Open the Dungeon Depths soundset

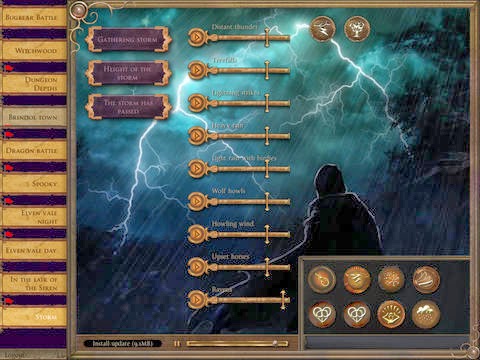click(33, 84)
